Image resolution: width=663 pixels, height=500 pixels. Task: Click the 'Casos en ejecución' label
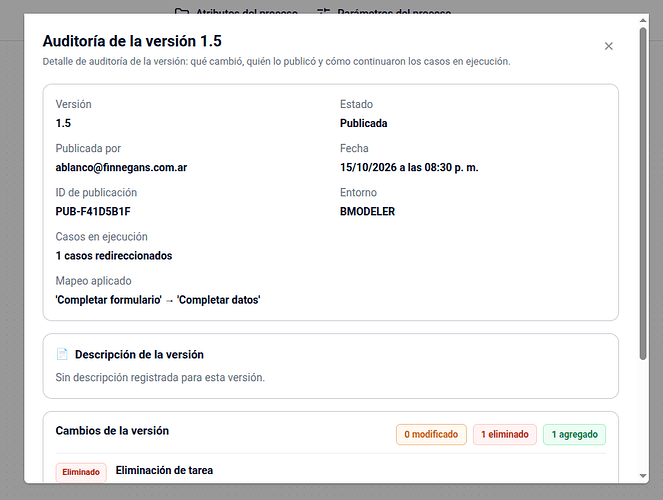pyautogui.click(x=101, y=237)
